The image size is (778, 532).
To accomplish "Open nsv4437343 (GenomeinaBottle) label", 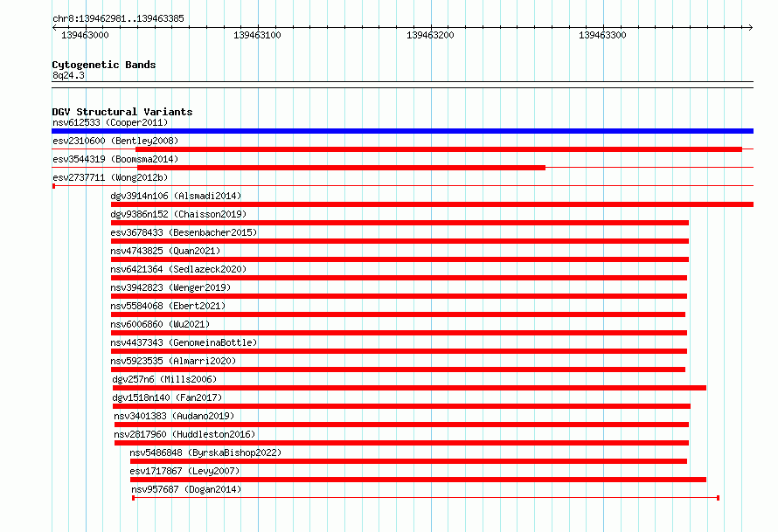I will (x=184, y=342).
